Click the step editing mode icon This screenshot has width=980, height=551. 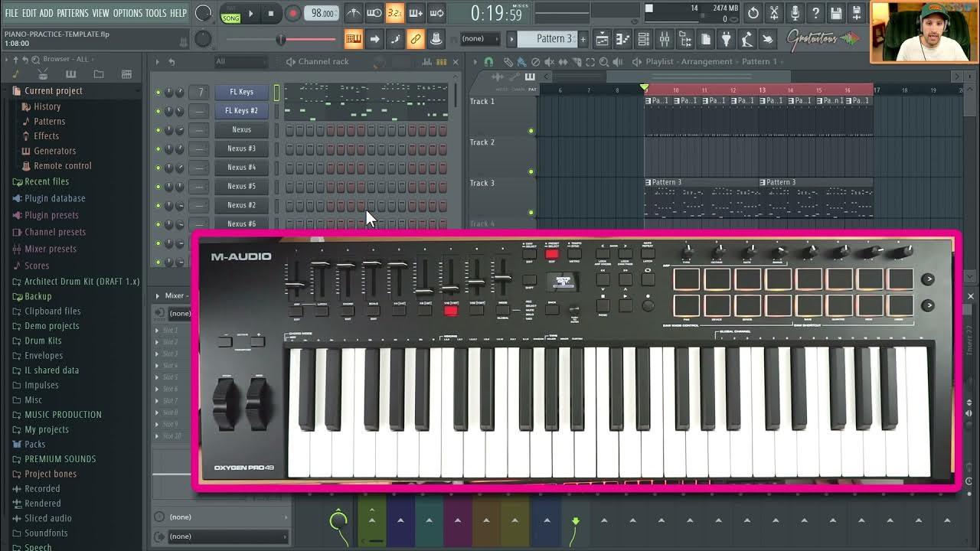click(x=394, y=39)
